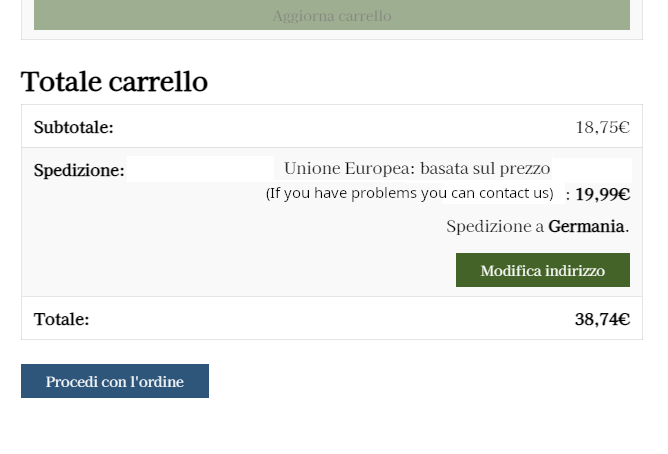The image size is (668, 454).
Task: Click the blank box right of basata sul prezzo
Action: tap(592, 168)
